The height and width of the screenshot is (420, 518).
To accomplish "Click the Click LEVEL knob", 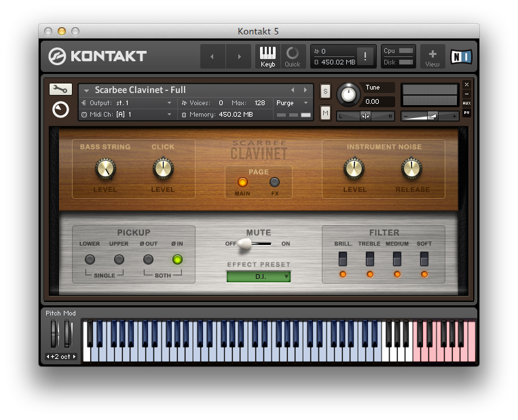I will click(163, 169).
